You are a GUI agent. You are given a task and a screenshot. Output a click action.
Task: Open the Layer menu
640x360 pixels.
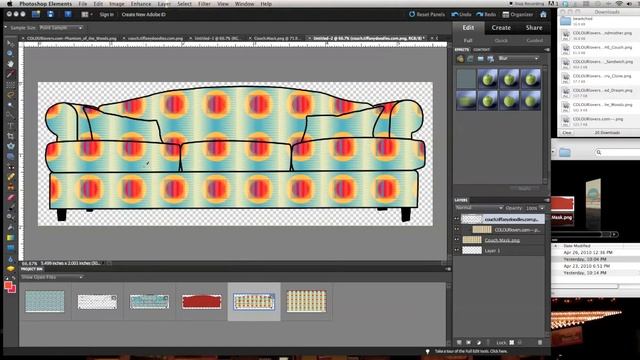(164, 4)
